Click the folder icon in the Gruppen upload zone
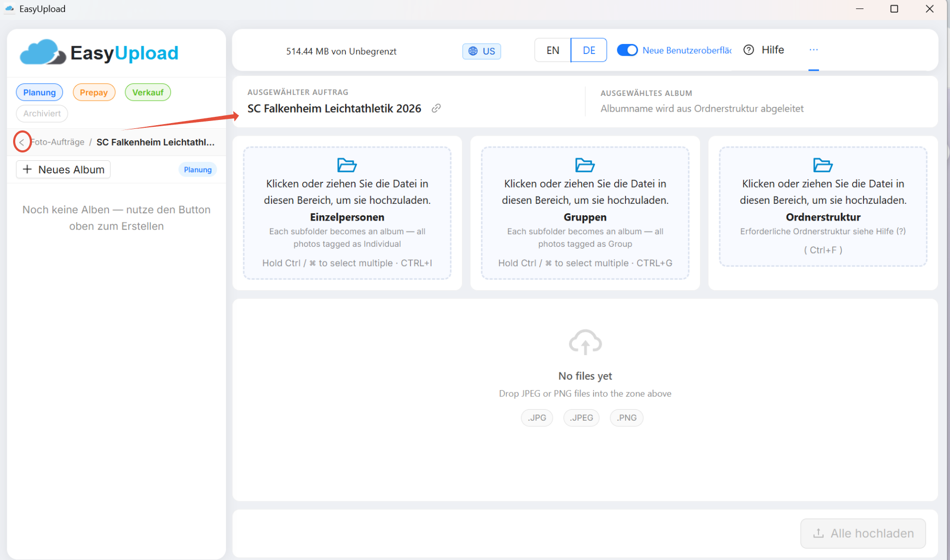The image size is (950, 560). click(x=585, y=165)
